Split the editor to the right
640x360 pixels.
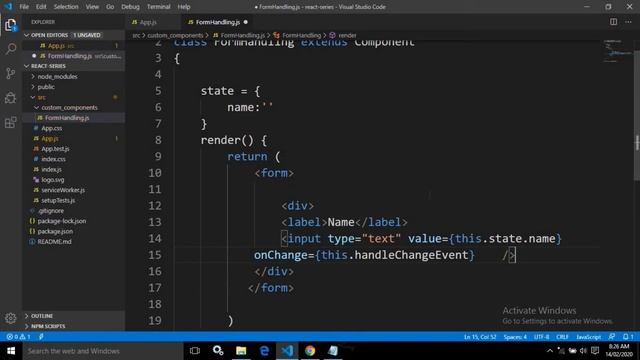613,22
